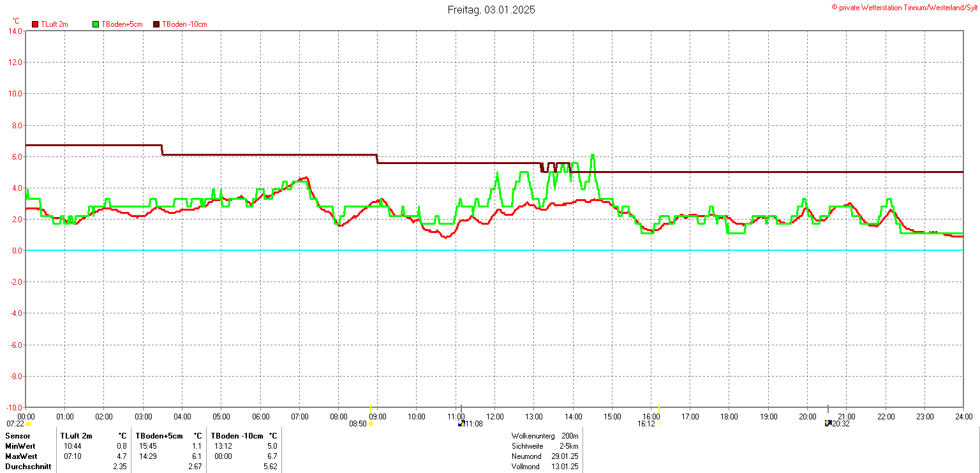Click the sunrise icon next to 07:22
The width and height of the screenshot is (980, 473).
[28, 424]
